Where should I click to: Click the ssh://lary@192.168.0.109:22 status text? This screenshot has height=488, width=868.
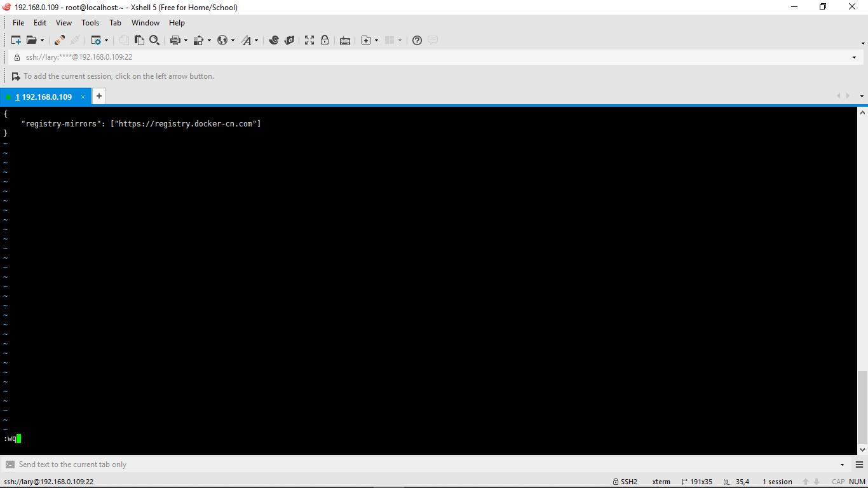click(x=48, y=482)
